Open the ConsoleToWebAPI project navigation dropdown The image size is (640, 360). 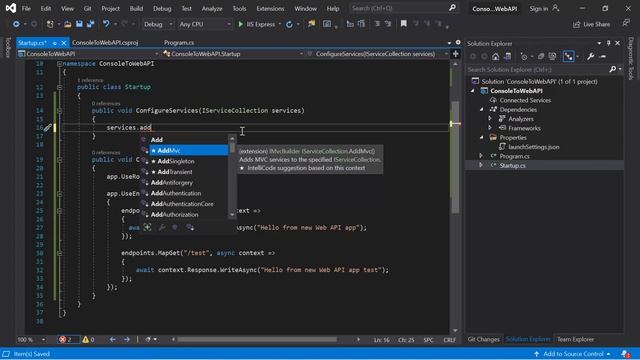pos(88,54)
